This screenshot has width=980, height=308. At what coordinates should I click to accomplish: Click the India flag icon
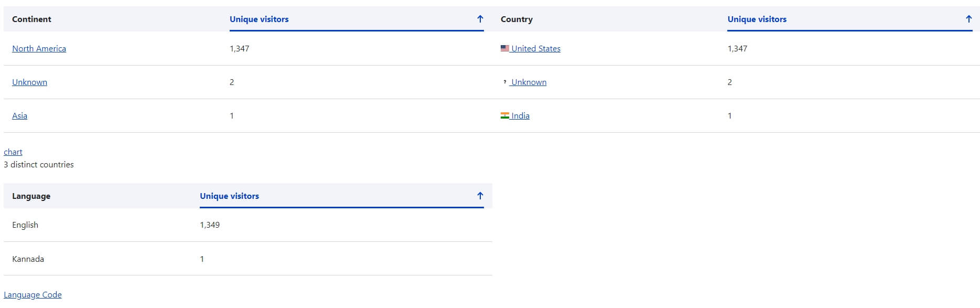pos(505,115)
